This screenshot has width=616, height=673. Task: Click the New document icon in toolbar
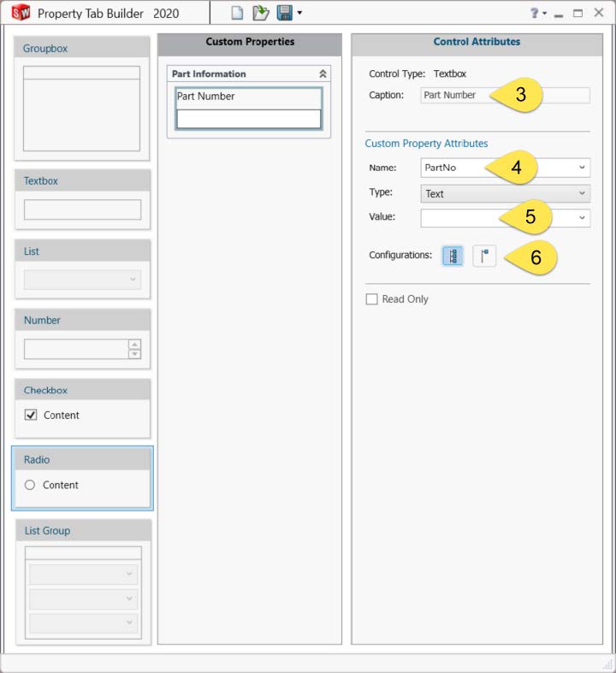pos(238,13)
